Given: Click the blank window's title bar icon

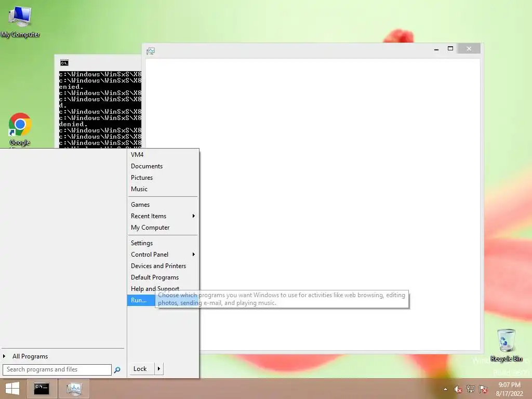Looking at the screenshot, I should tap(151, 51).
